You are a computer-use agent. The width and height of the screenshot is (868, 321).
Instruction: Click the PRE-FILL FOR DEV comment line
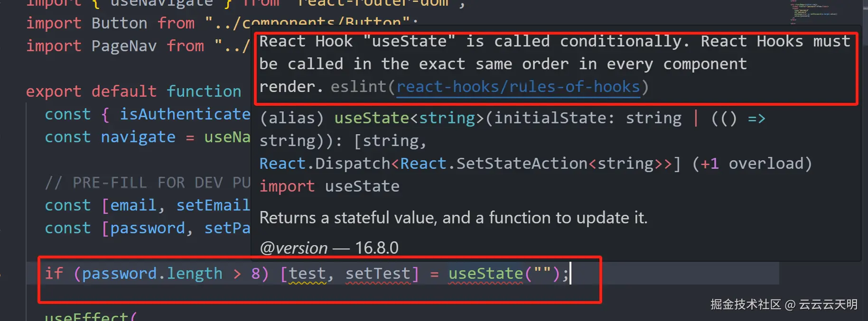pyautogui.click(x=147, y=183)
